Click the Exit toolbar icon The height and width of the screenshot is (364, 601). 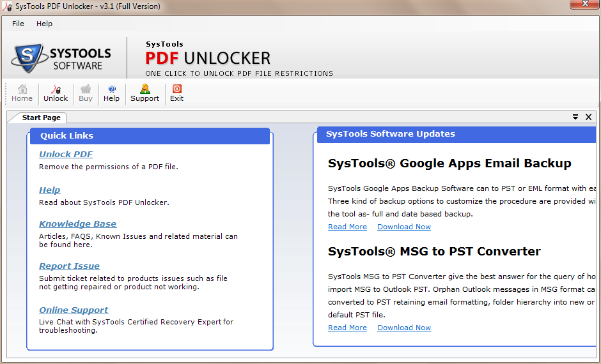[x=177, y=89]
